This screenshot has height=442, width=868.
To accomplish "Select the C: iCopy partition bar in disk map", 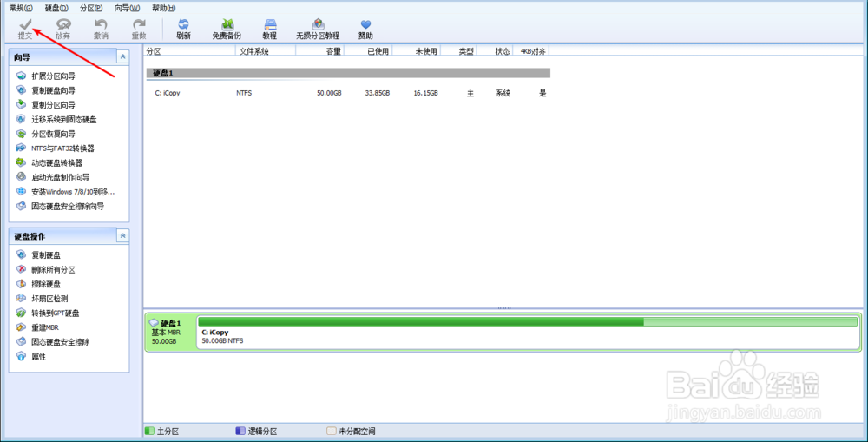I will click(528, 333).
